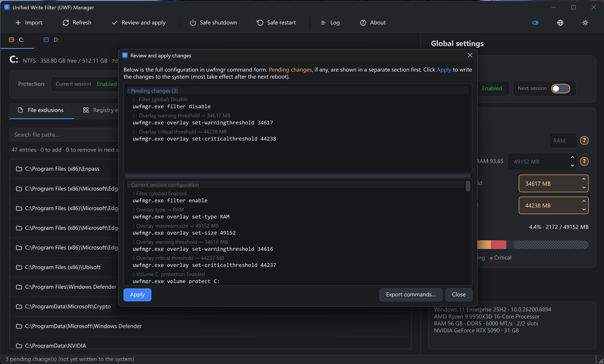Click folder icon beside the Enpass entry

[19, 169]
